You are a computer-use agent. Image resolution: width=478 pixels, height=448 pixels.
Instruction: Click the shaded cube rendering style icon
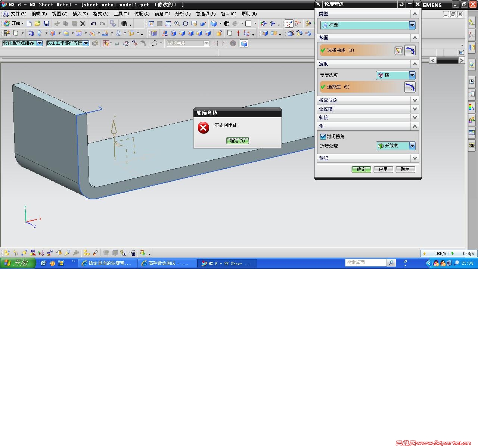click(x=214, y=24)
